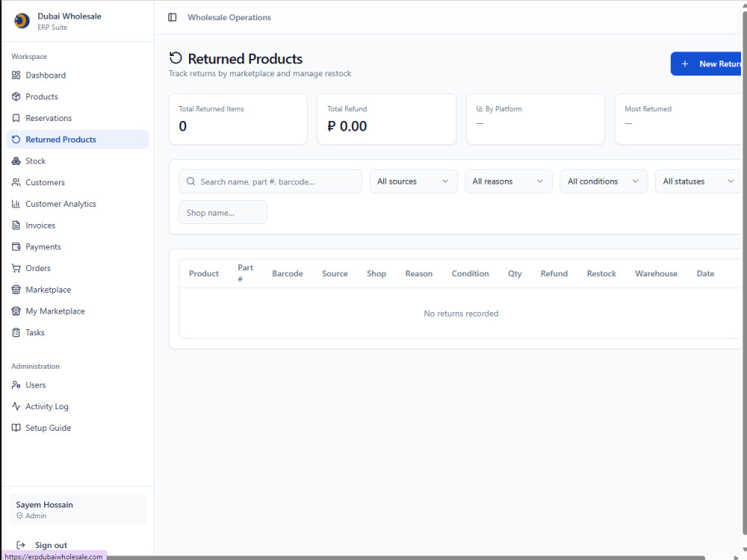Open the All conditions dropdown
747x560 pixels.
coord(604,181)
